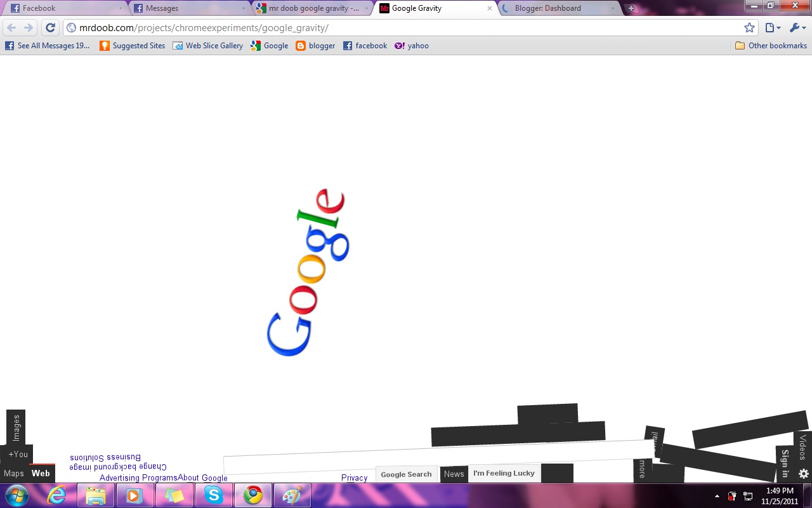Click the upside-down Business Solutions link
The height and width of the screenshot is (508, 812).
105,457
